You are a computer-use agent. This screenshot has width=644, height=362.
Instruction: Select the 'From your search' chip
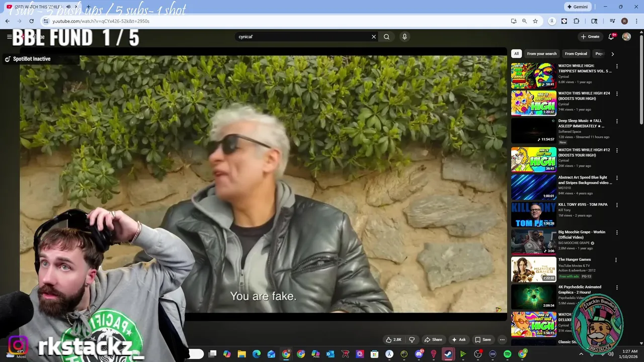click(x=542, y=54)
